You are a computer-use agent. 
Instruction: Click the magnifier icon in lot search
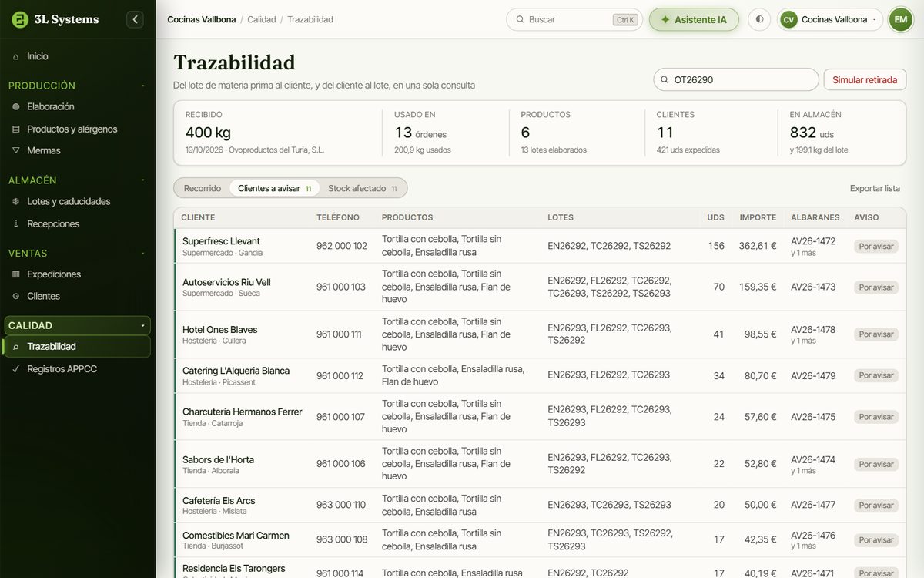tap(665, 79)
